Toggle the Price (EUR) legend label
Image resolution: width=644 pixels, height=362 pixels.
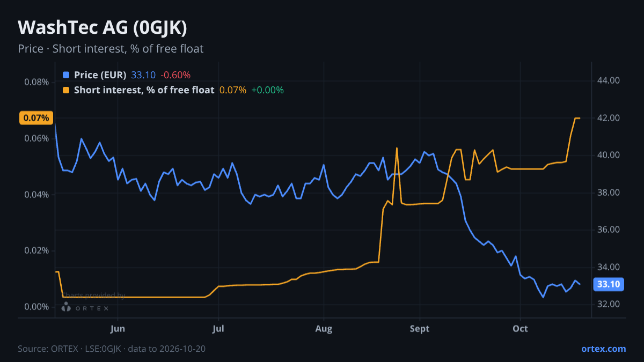pos(100,75)
